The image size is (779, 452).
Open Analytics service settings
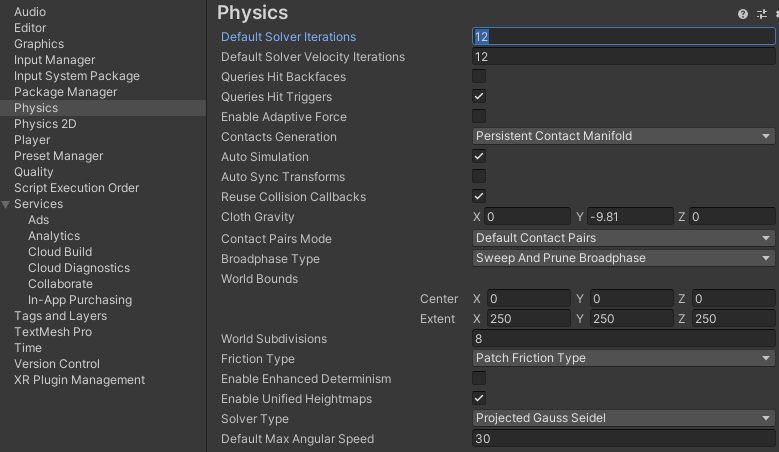tap(54, 236)
